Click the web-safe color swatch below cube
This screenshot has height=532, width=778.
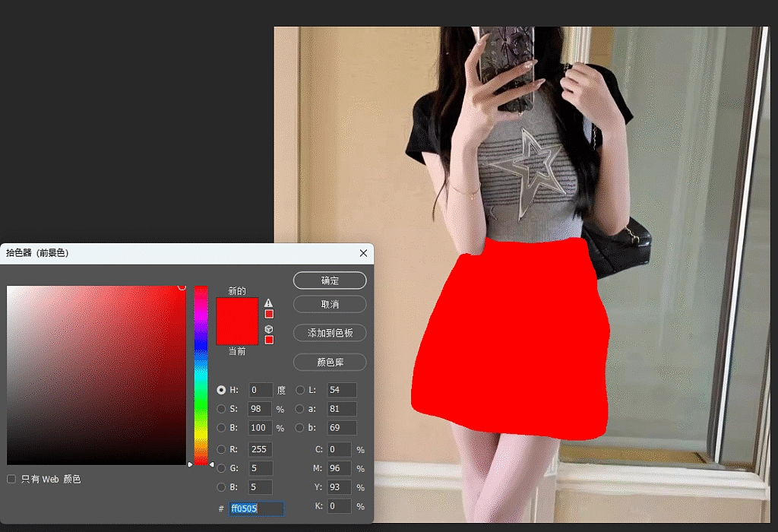pyautogui.click(x=269, y=340)
